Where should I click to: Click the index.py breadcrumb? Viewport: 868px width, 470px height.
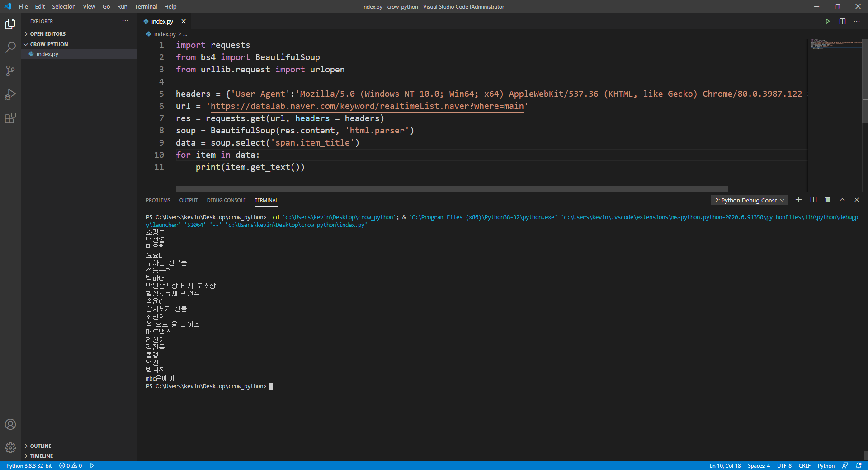165,34
